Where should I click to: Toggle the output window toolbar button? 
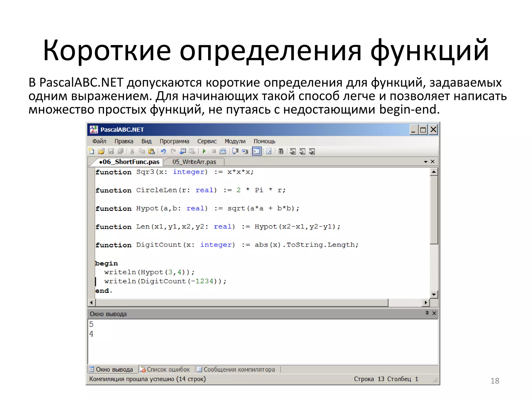click(257, 151)
